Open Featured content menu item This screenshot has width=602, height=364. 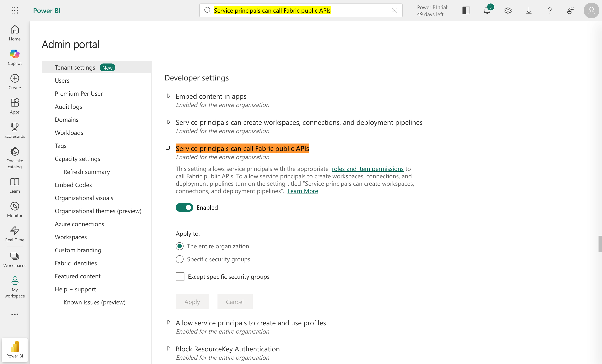[78, 276]
